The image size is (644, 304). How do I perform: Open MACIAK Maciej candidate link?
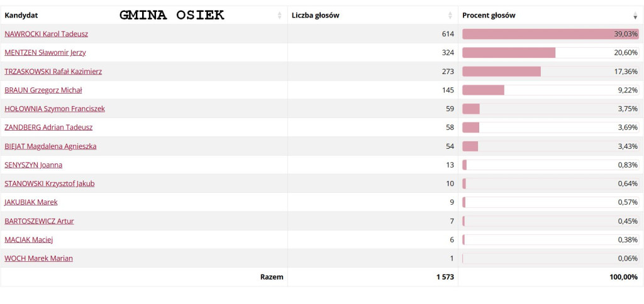coord(29,239)
